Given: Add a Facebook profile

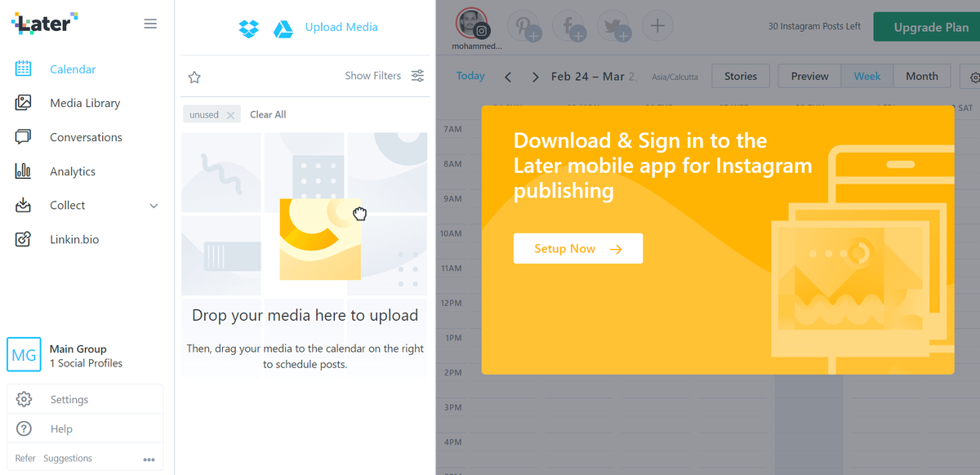Looking at the screenshot, I should coord(568,26).
